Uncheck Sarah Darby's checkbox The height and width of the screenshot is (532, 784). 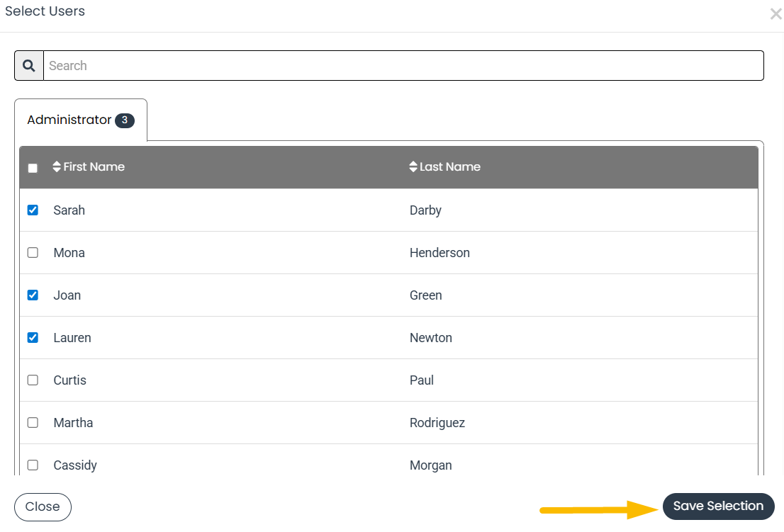[33, 210]
